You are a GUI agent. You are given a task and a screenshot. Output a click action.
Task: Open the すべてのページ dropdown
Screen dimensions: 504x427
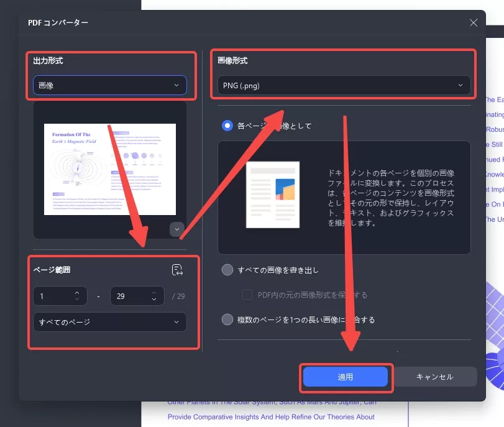pyautogui.click(x=110, y=322)
